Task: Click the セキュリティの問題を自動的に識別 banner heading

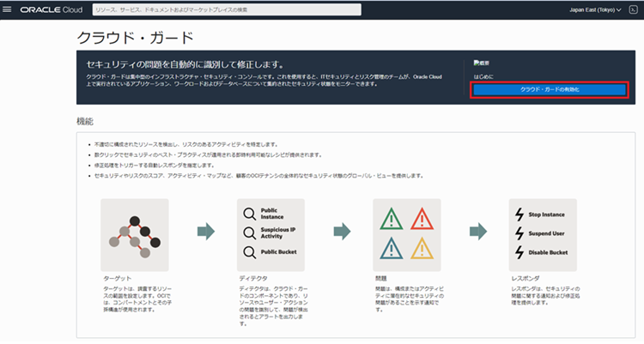Action: click(185, 65)
